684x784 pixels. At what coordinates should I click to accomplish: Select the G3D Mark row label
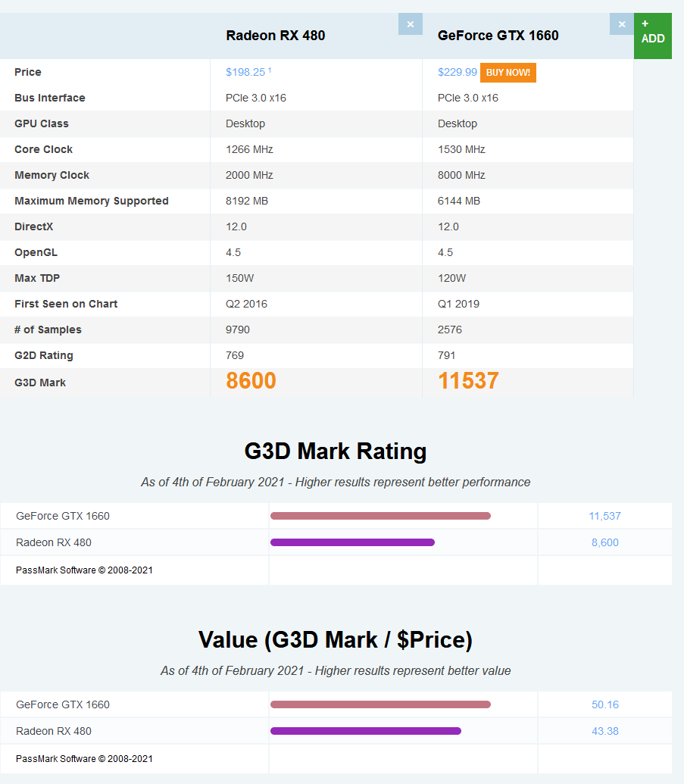[x=40, y=383]
